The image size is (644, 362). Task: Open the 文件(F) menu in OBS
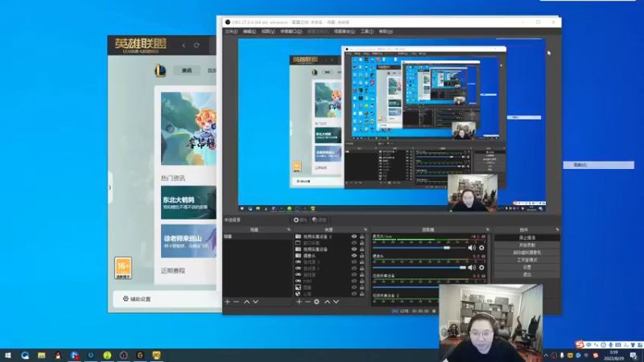(x=231, y=31)
